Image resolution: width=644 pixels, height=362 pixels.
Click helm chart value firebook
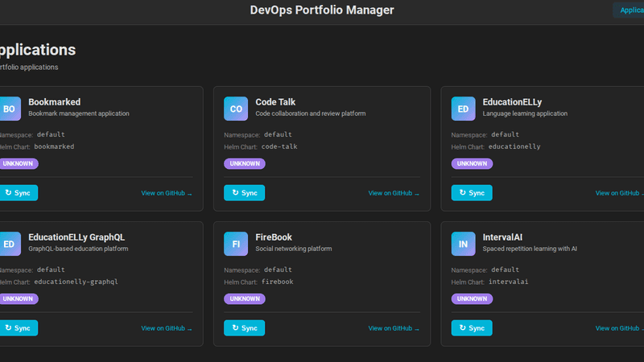[x=277, y=282]
